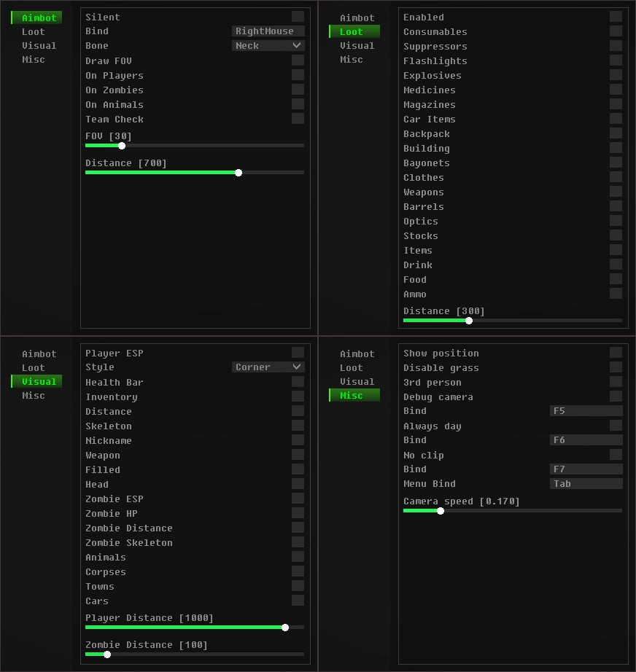Open the Style dropdown set to Corner
The width and height of the screenshot is (636, 672).
coord(268,367)
